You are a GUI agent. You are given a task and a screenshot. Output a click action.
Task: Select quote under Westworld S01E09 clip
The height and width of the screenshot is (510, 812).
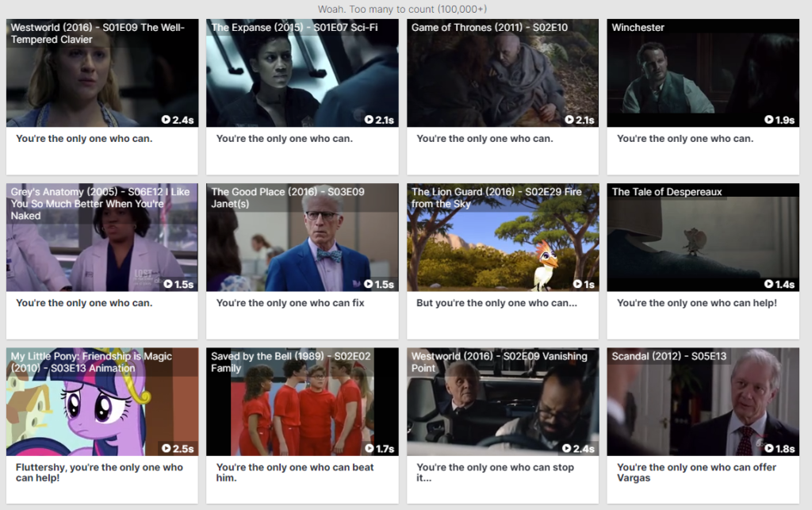pyautogui.click(x=84, y=139)
